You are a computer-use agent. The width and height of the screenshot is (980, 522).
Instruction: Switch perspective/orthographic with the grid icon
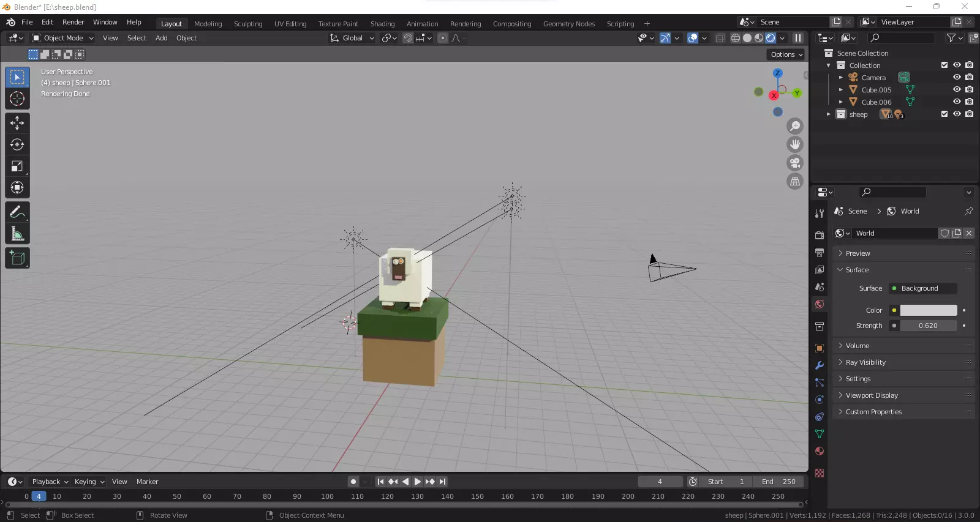pos(795,181)
